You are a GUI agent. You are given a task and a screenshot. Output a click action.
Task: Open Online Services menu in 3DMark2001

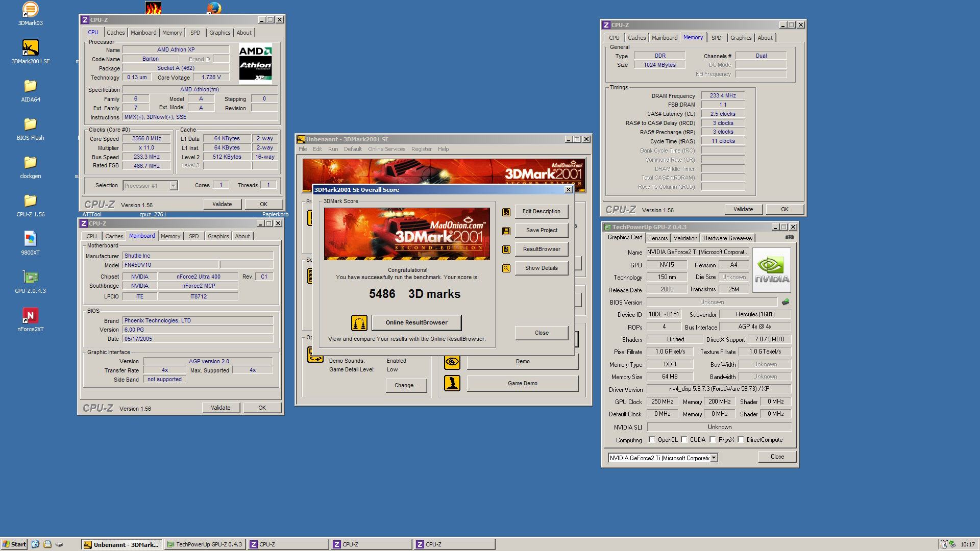(x=386, y=149)
